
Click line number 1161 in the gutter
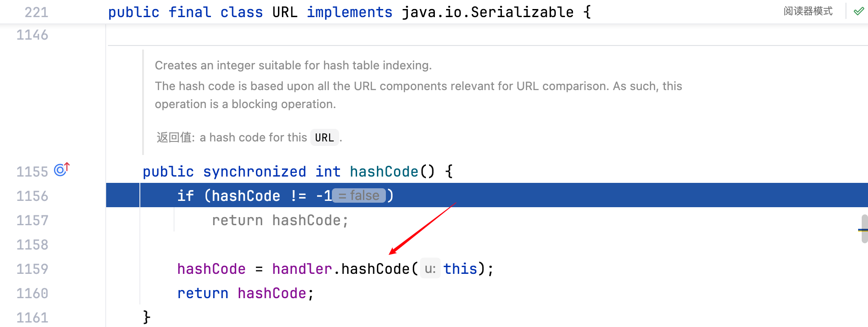32,318
